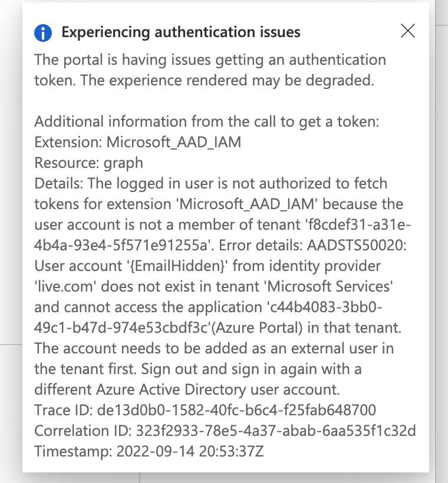
Task: Close the authentication issues dialog
Action: pyautogui.click(x=407, y=32)
